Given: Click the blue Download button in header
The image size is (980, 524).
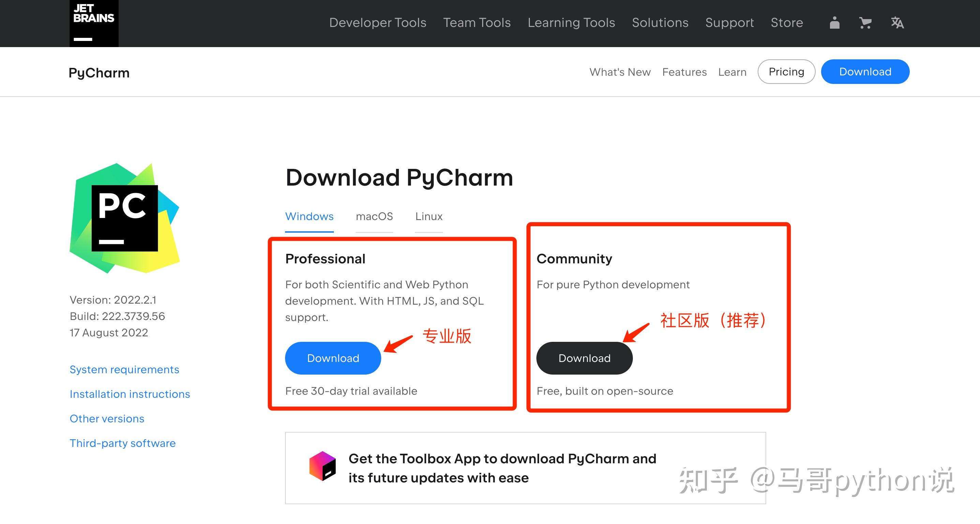Looking at the screenshot, I should 865,72.
